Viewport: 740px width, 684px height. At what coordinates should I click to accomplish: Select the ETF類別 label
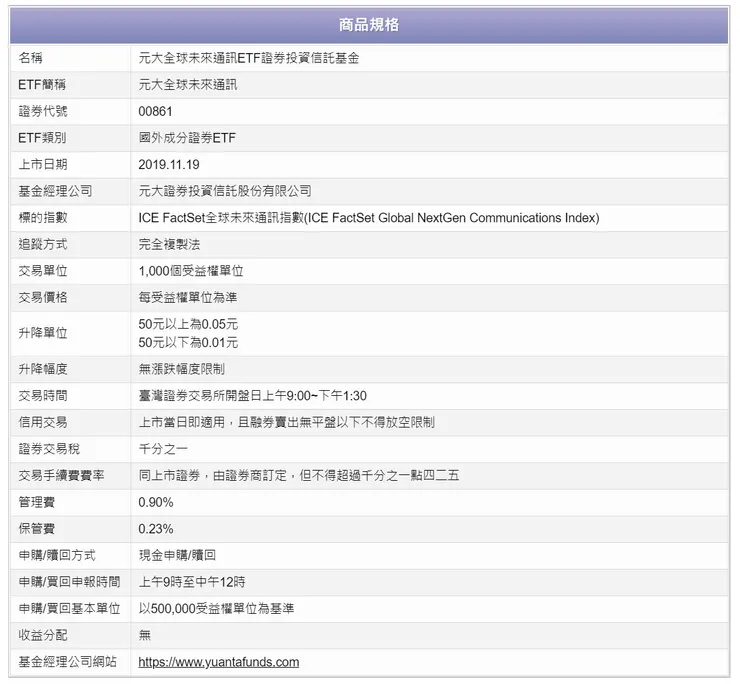pos(42,138)
